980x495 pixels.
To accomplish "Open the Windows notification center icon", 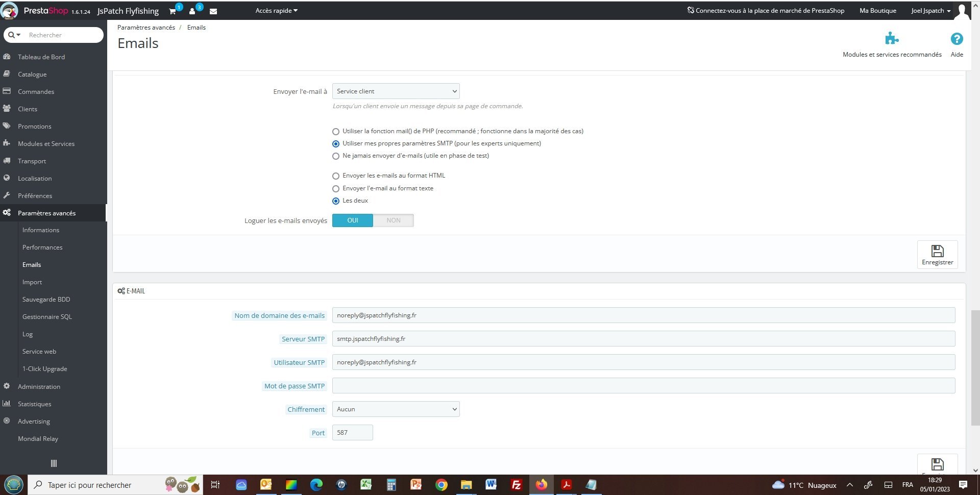I will click(963, 485).
